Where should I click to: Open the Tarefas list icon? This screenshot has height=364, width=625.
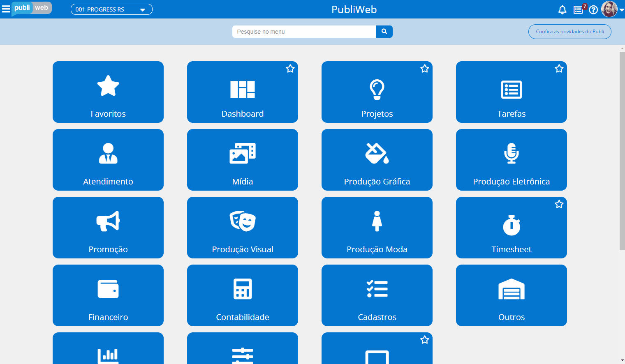point(512,90)
